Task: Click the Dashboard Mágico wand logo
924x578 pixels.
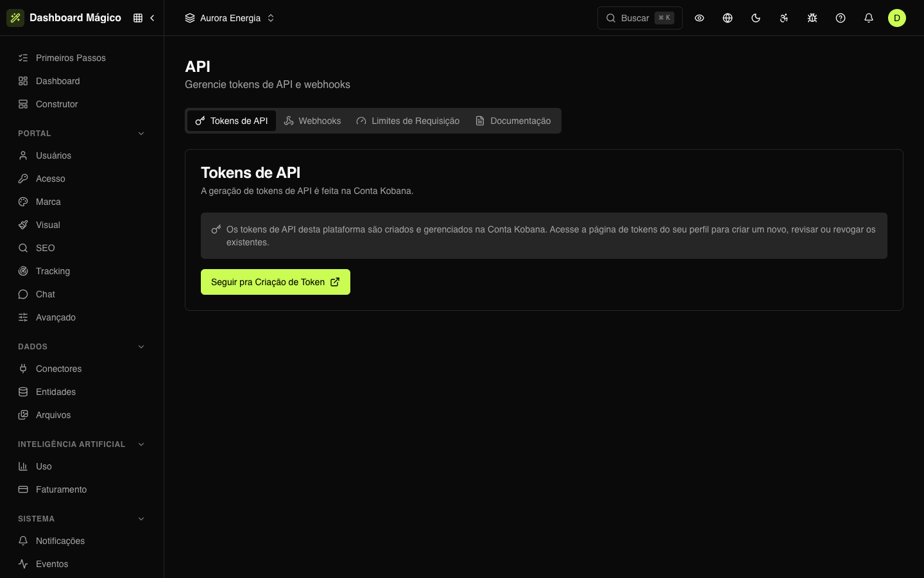Action: point(15,18)
